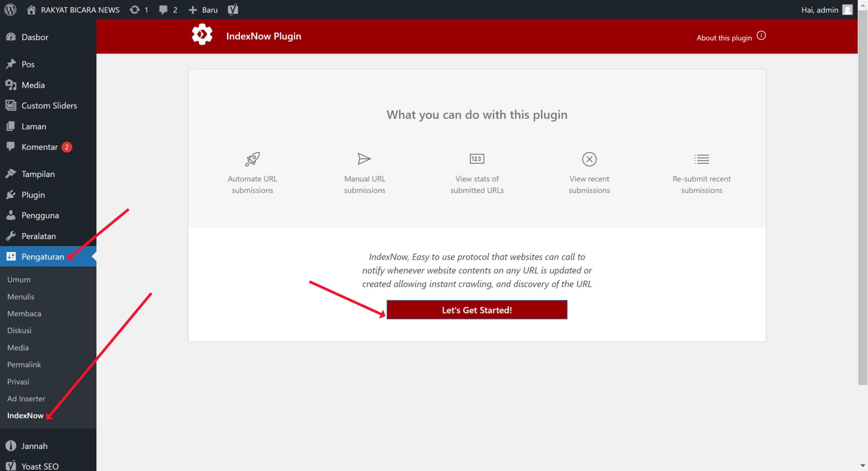The height and width of the screenshot is (471, 868).
Task: Click the paper plane Manual URL icon
Action: pyautogui.click(x=364, y=159)
